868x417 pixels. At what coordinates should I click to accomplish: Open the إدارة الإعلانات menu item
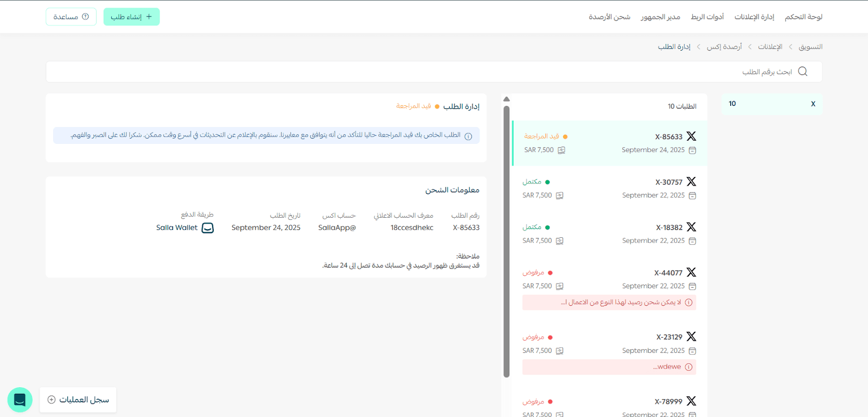point(754,17)
